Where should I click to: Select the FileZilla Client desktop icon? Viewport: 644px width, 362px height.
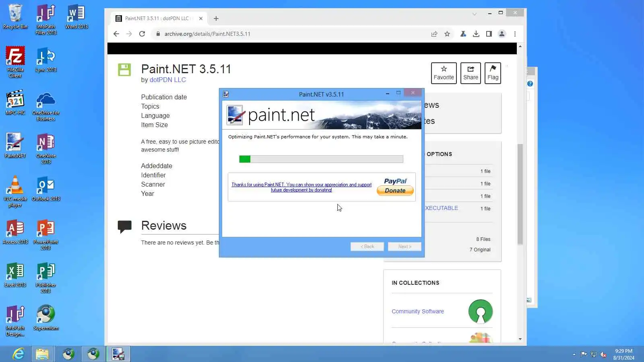coord(15,62)
